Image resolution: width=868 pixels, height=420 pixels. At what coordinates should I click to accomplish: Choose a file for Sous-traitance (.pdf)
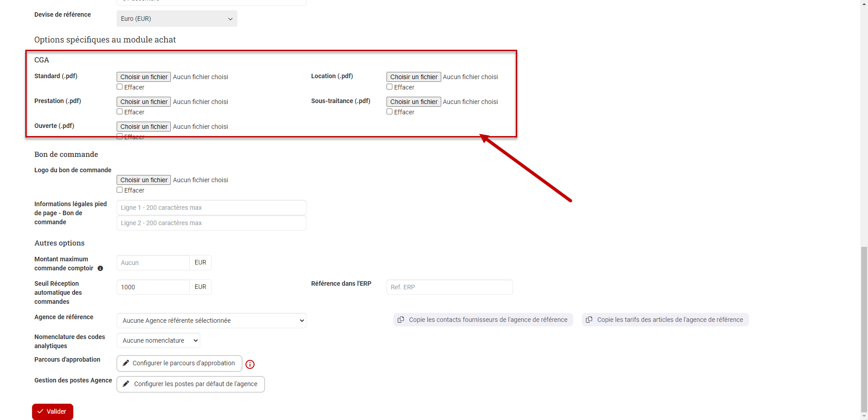tap(413, 102)
